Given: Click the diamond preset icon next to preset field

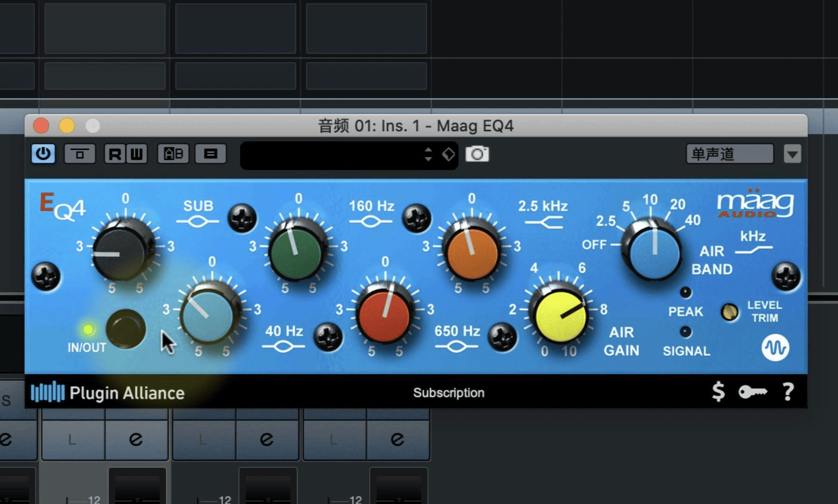Looking at the screenshot, I should click(448, 154).
